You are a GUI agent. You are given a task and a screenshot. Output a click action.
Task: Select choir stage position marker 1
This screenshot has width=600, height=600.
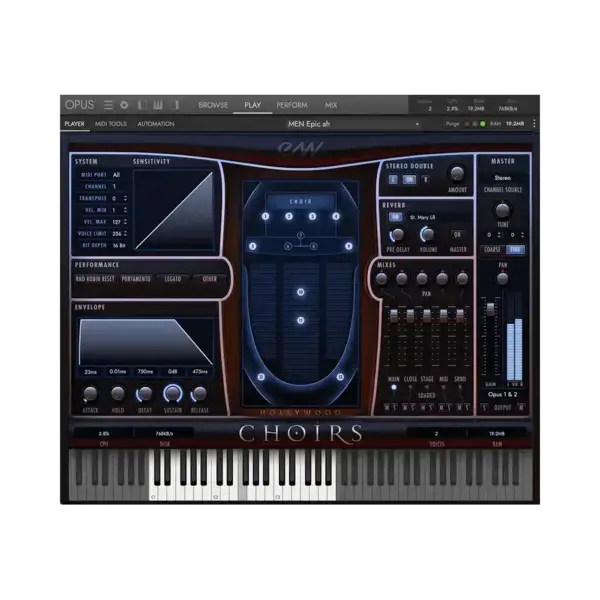(x=266, y=216)
